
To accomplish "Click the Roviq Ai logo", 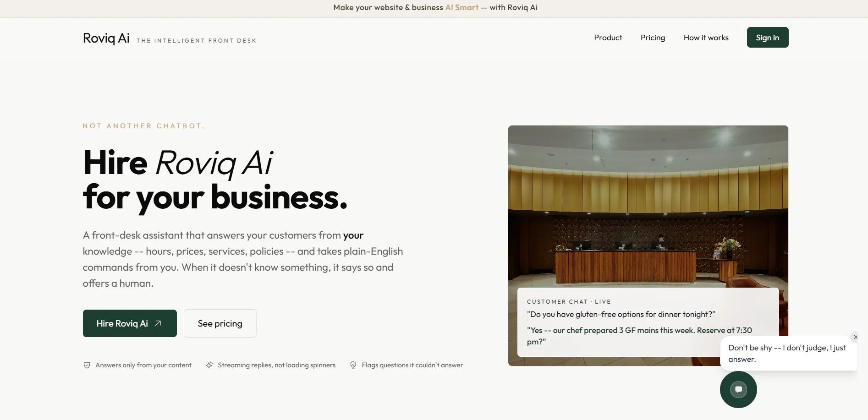I will click(106, 38).
